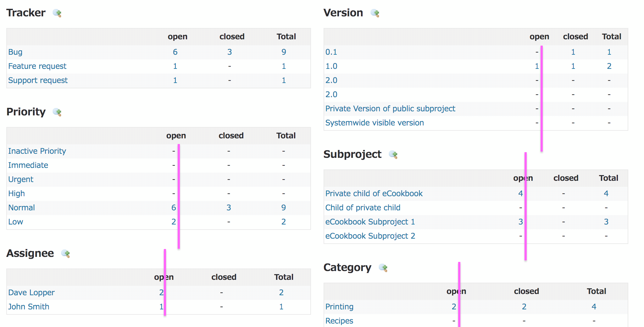Open issues assigned to John Smith
This screenshot has height=327, width=644.
pos(29,307)
